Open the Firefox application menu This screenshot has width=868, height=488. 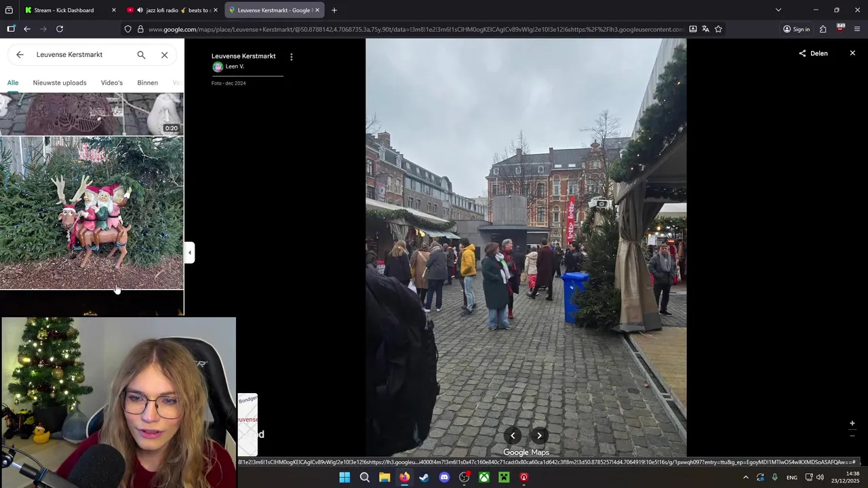click(x=857, y=29)
